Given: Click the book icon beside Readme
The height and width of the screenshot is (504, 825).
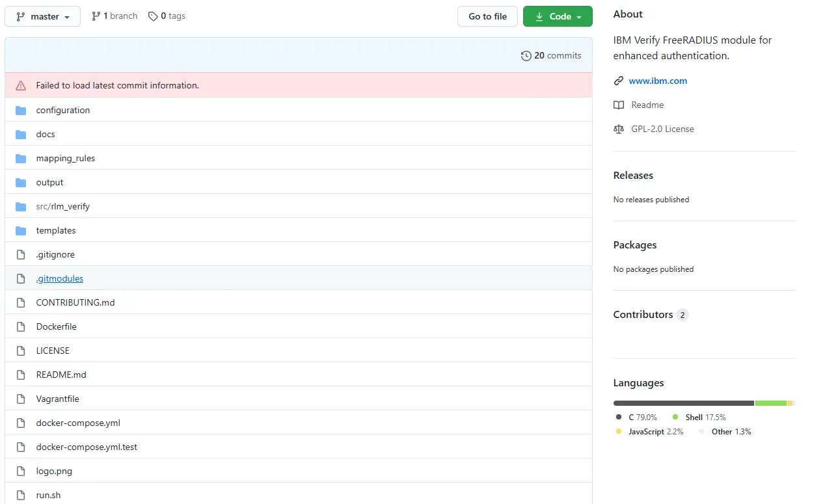Looking at the screenshot, I should point(618,105).
